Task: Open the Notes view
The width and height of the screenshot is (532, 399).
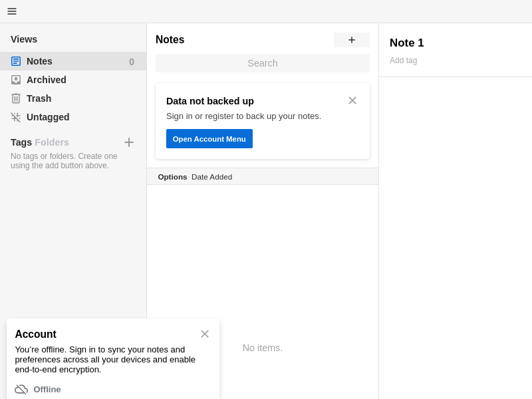Action: tap(73, 61)
